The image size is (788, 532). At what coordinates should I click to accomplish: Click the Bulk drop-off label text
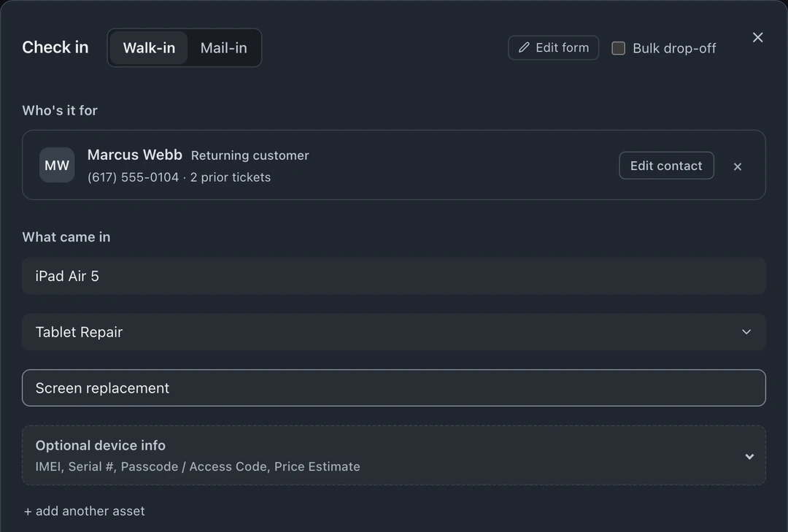click(x=674, y=48)
